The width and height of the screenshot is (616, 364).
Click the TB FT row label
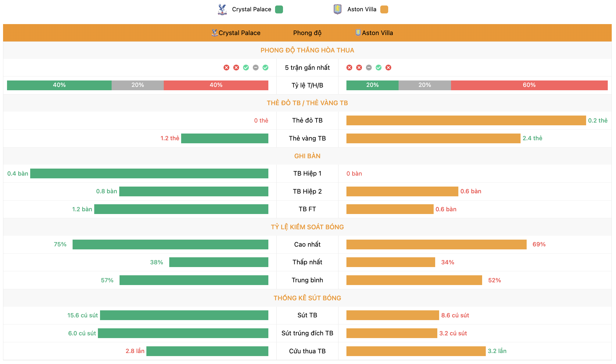[x=307, y=209]
